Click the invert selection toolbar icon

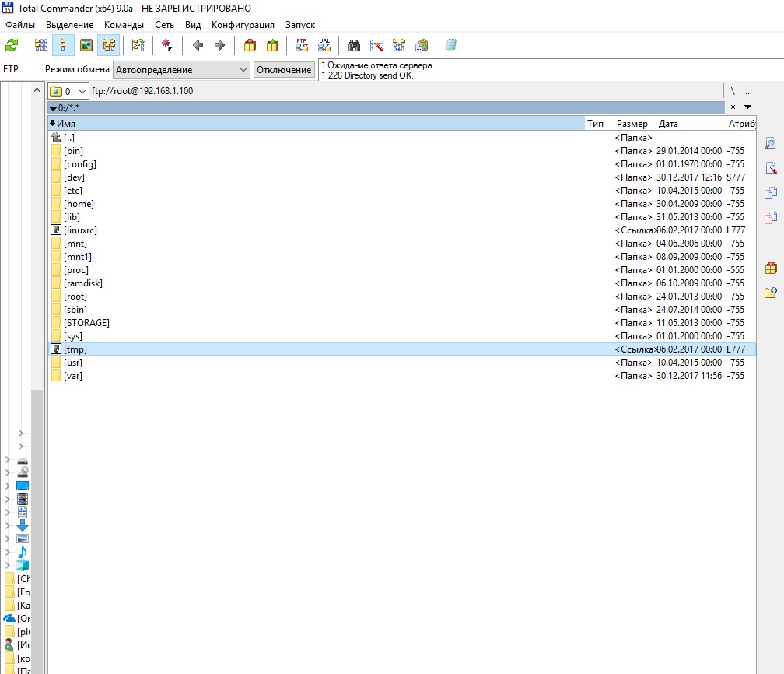[x=138, y=46]
